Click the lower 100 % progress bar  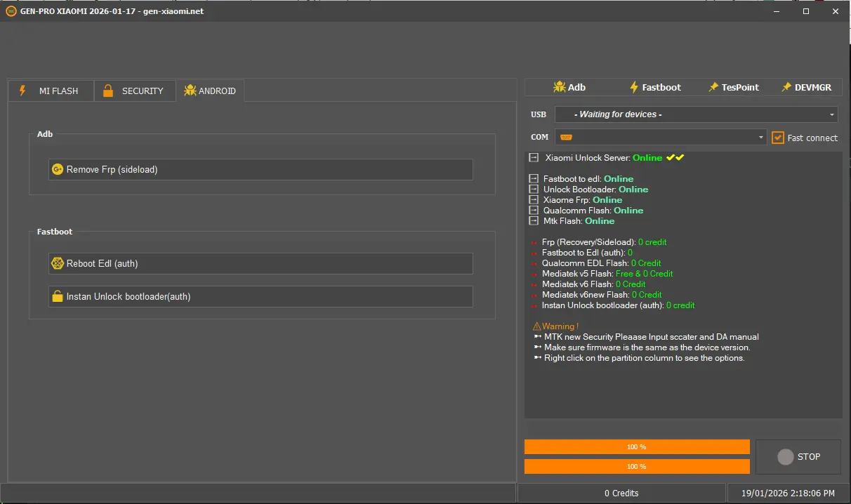point(637,466)
